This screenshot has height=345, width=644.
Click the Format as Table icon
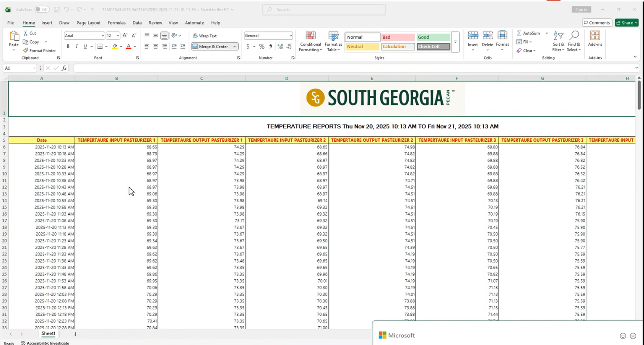[x=333, y=36]
